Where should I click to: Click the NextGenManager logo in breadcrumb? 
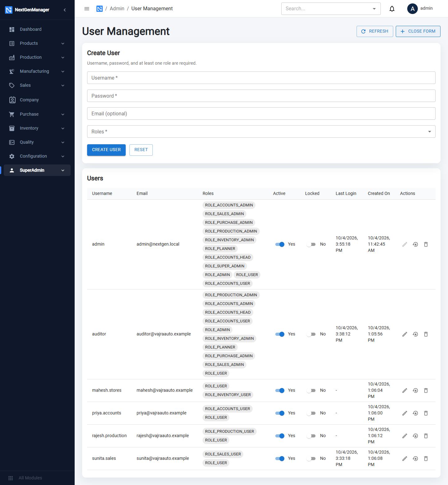[x=100, y=9]
